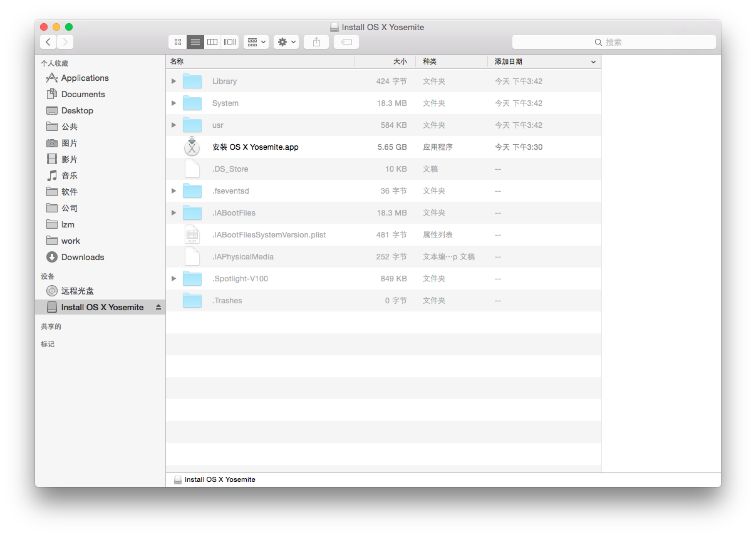Expand the usr folder disclosure triangle
This screenshot has height=537, width=756.
(173, 125)
